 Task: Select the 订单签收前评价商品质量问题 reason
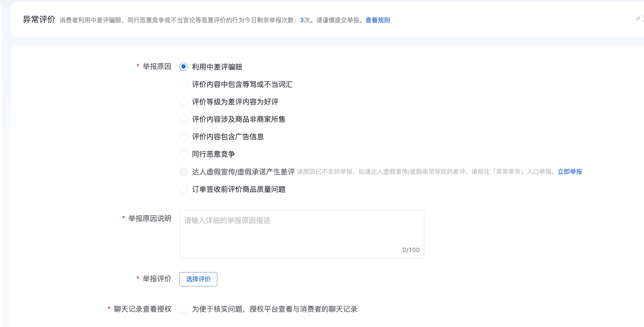[x=184, y=189]
